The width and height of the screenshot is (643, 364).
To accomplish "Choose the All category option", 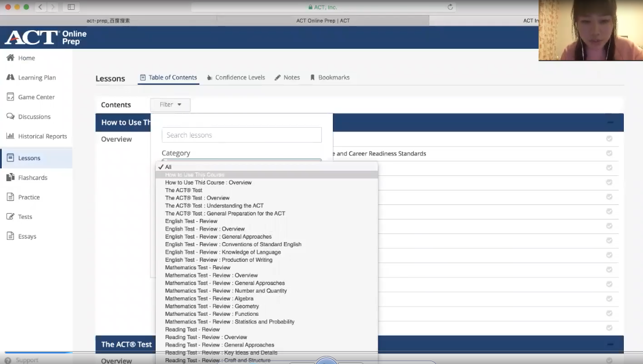I will click(267, 167).
